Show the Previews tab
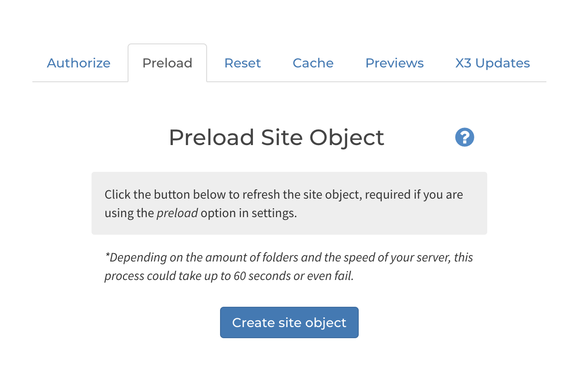 point(394,63)
